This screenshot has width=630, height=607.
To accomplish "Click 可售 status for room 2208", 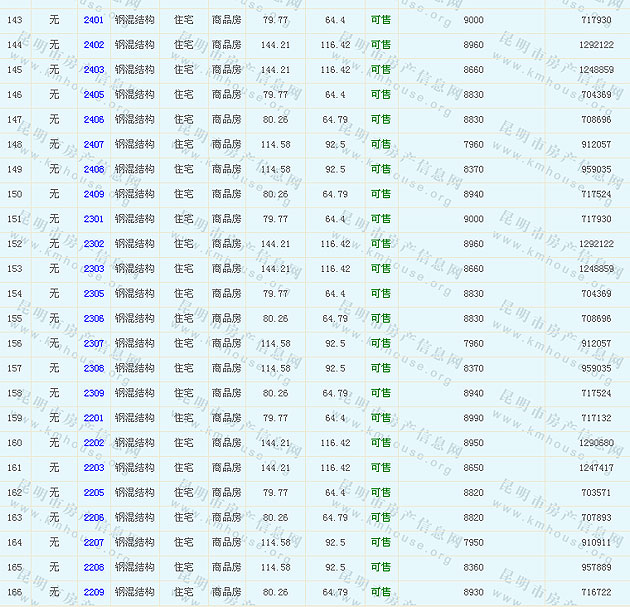I will [x=380, y=567].
